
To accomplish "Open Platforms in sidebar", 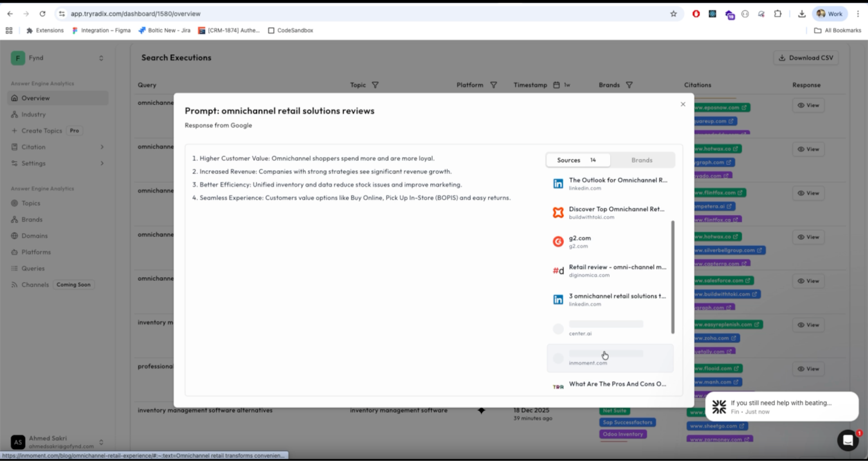I will 58,252.
